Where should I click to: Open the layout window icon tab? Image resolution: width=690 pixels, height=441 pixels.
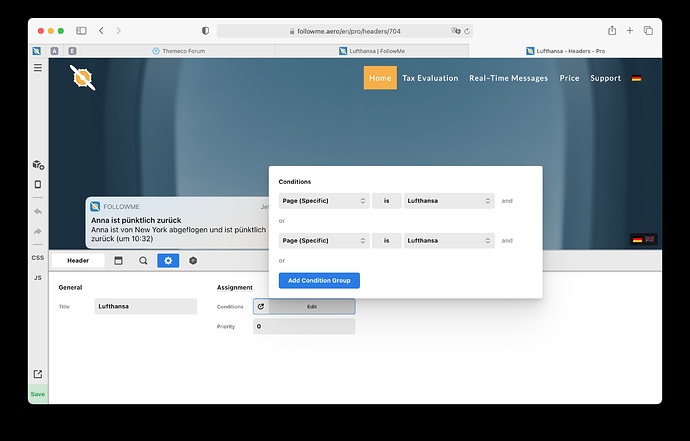click(118, 261)
